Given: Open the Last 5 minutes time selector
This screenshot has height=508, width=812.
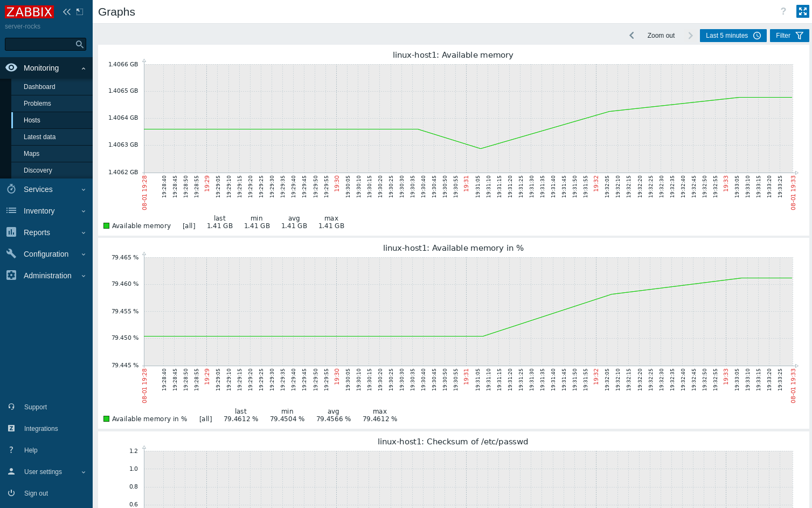Looking at the screenshot, I should click(x=733, y=36).
